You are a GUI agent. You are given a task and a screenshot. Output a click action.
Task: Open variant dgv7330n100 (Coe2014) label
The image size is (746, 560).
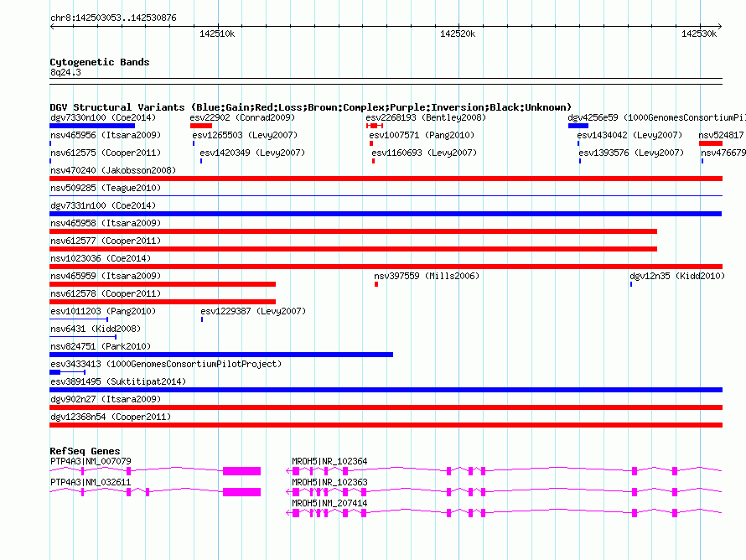(x=103, y=117)
